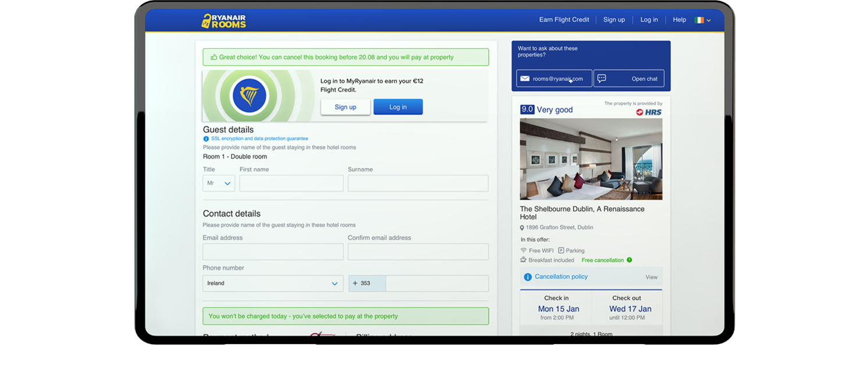Click the SSL info icon
868x372 pixels.
pos(206,139)
